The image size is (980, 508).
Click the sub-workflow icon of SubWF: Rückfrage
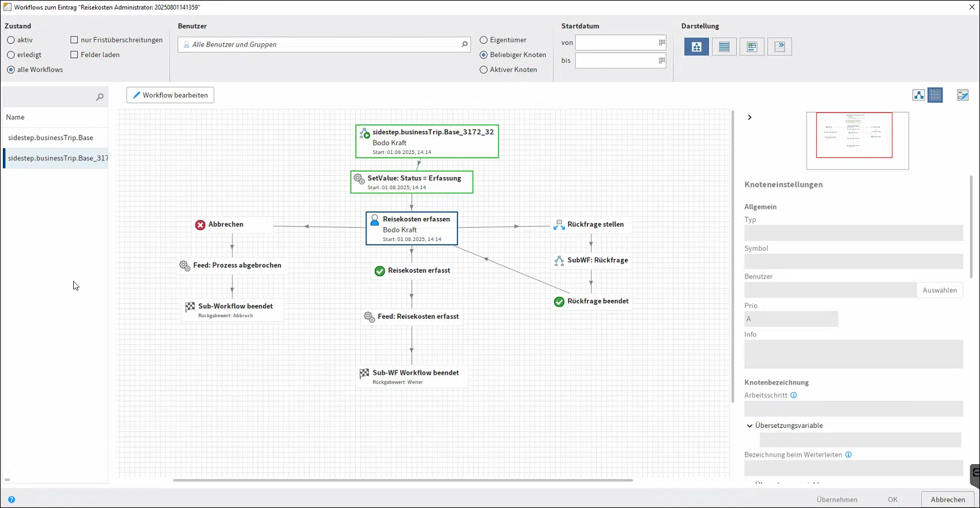click(x=559, y=261)
